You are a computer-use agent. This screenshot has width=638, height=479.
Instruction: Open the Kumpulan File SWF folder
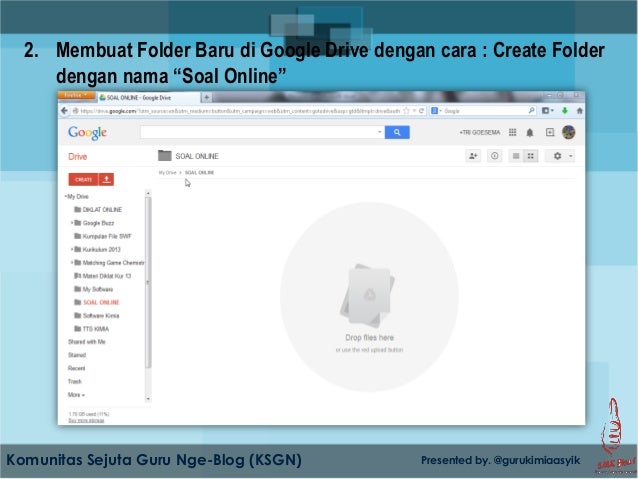coord(107,236)
